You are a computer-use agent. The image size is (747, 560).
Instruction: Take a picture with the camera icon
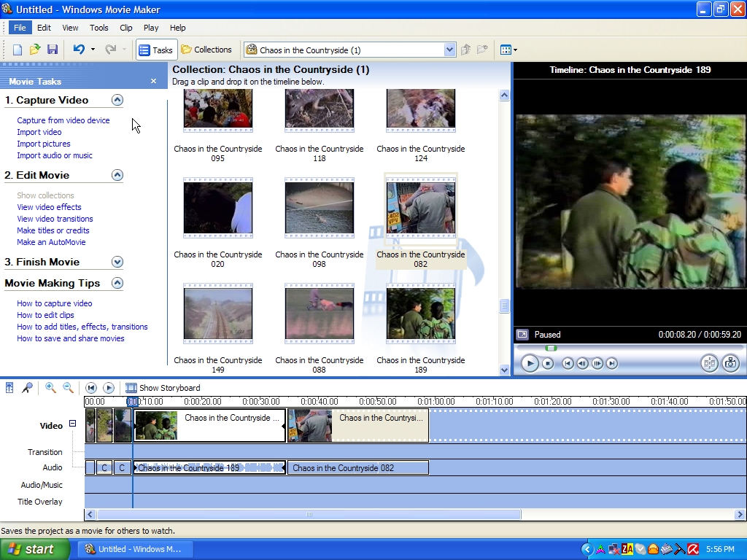pos(730,363)
